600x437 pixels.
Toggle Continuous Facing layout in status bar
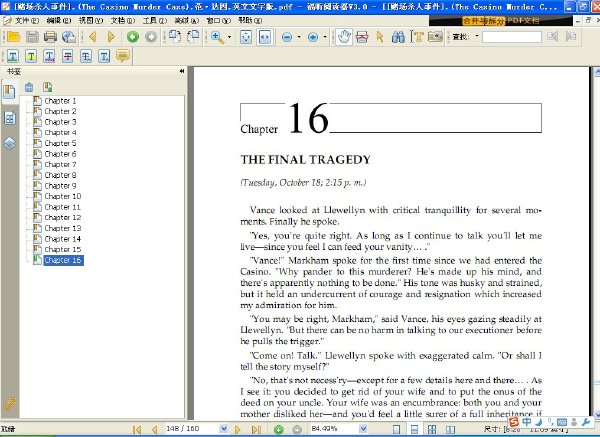[432, 429]
